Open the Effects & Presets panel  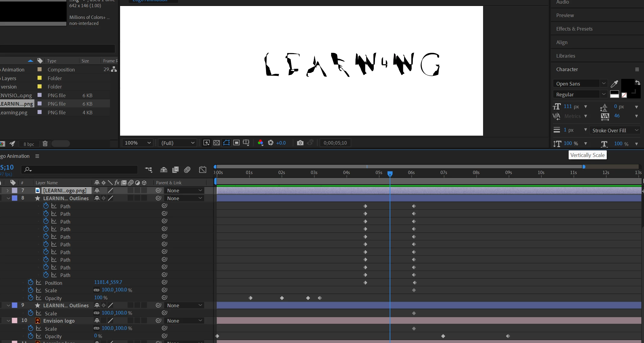(574, 29)
